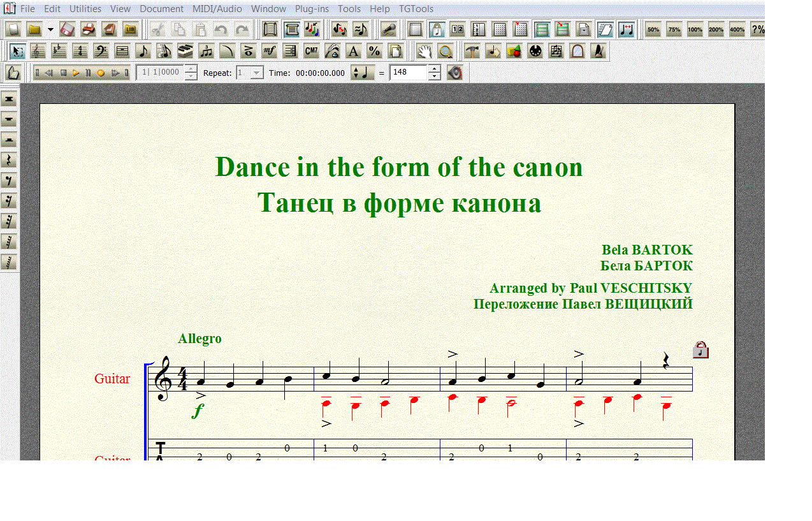812x521 pixels.
Task: Open the dropdown arrow beside Open folder
Action: (50, 29)
